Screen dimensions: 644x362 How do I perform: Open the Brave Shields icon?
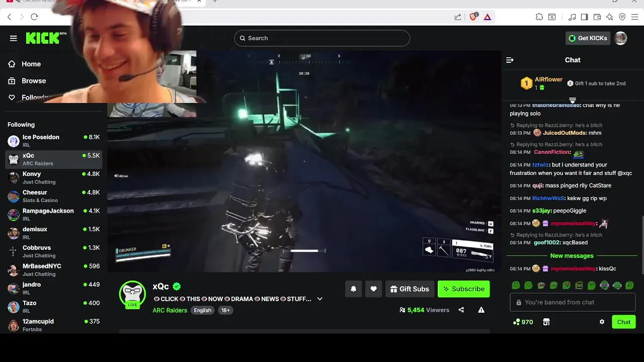pyautogui.click(x=473, y=17)
